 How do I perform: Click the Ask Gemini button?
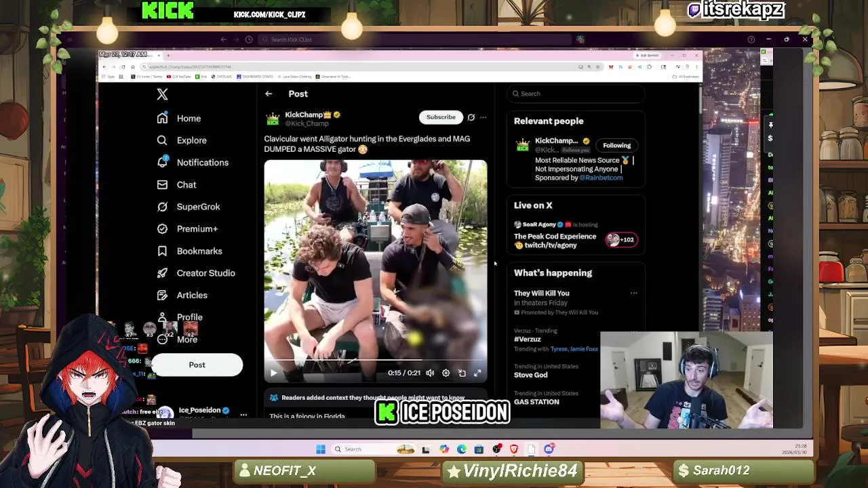648,55
